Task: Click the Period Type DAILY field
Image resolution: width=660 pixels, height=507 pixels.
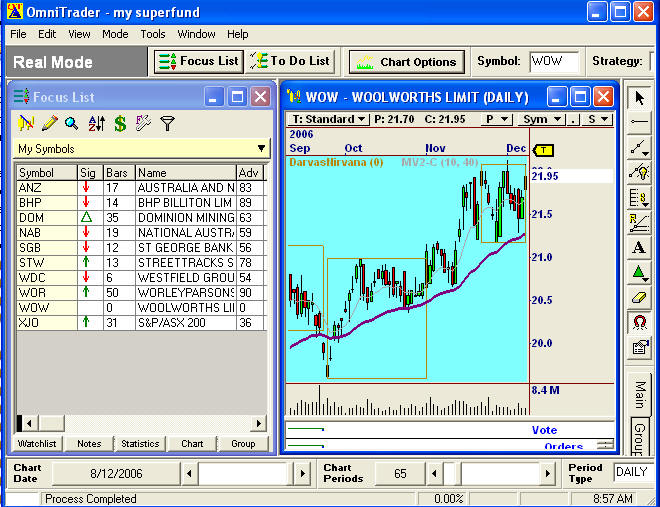Action: tap(633, 472)
